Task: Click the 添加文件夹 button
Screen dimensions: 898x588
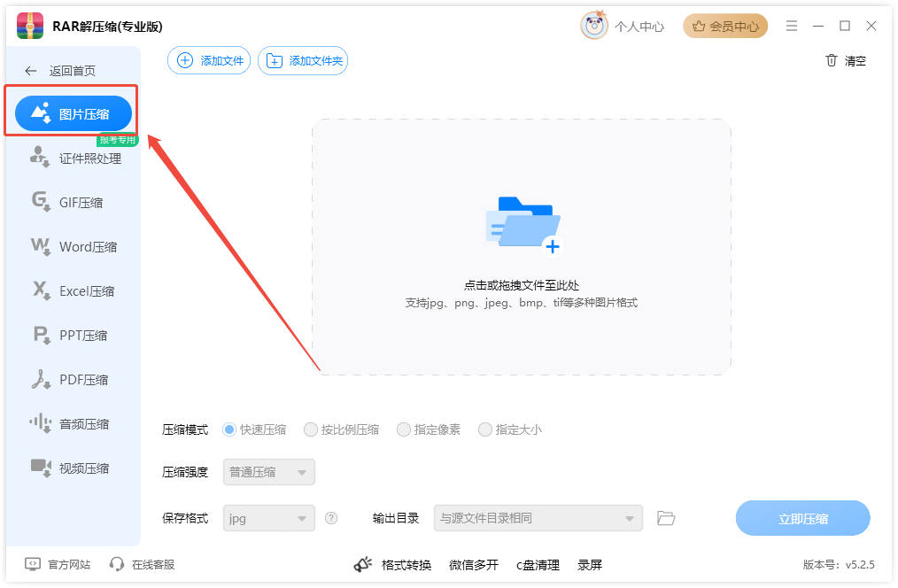Action: (x=303, y=60)
